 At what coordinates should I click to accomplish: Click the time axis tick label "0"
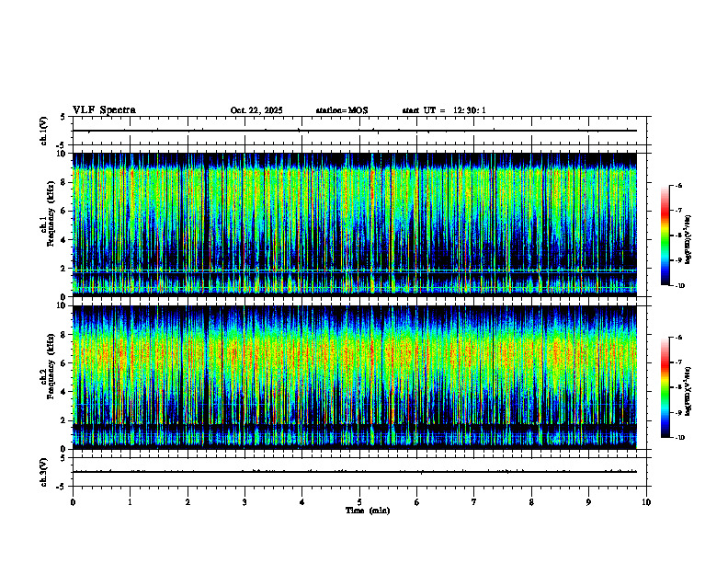73,502
